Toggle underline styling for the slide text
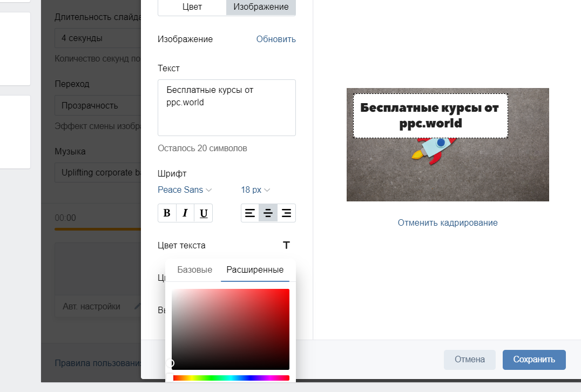The height and width of the screenshot is (392, 581). pos(203,213)
